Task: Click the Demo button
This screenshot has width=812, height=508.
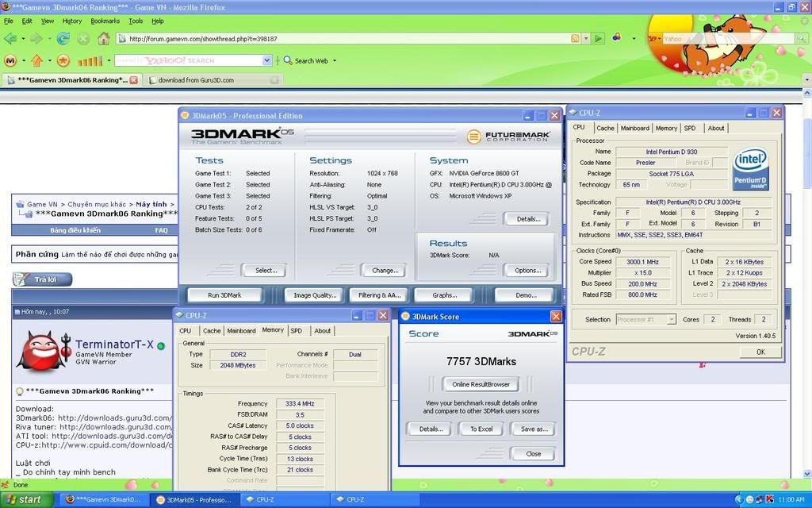Action: [526, 295]
